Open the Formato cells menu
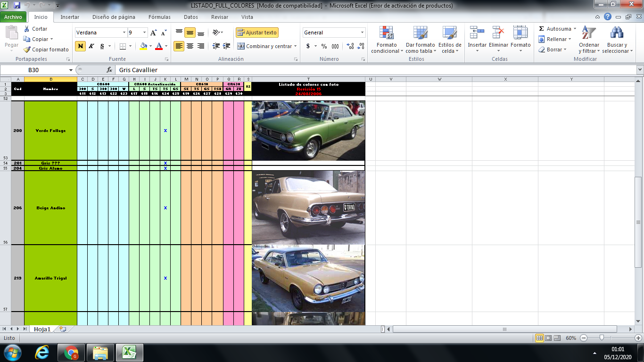The image size is (644, 362). pos(520,40)
